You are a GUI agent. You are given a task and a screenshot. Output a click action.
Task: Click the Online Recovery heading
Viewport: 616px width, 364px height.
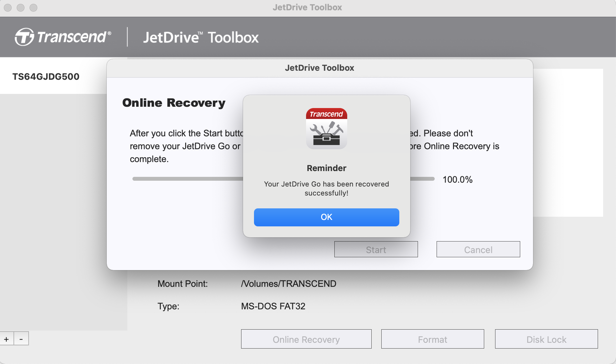(x=174, y=103)
